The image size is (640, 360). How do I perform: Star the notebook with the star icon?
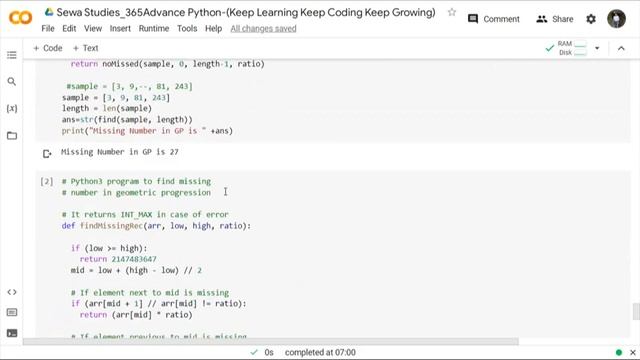(x=451, y=12)
